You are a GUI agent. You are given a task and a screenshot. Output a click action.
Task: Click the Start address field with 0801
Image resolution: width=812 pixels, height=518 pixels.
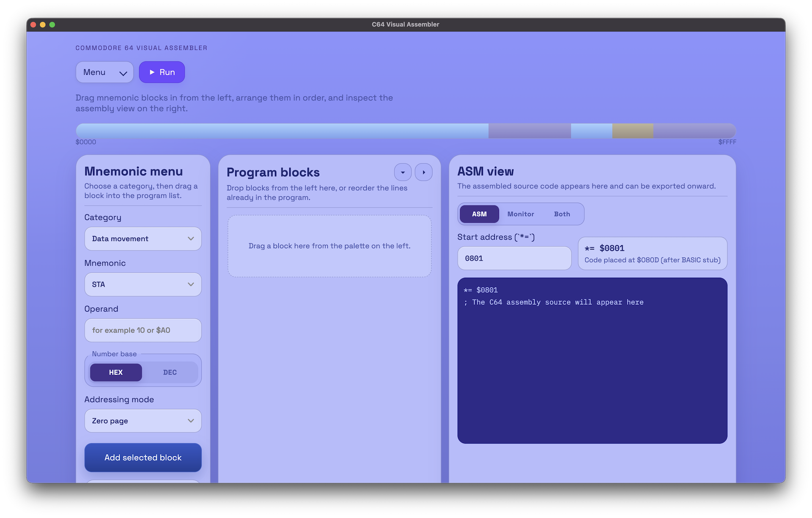coord(514,258)
